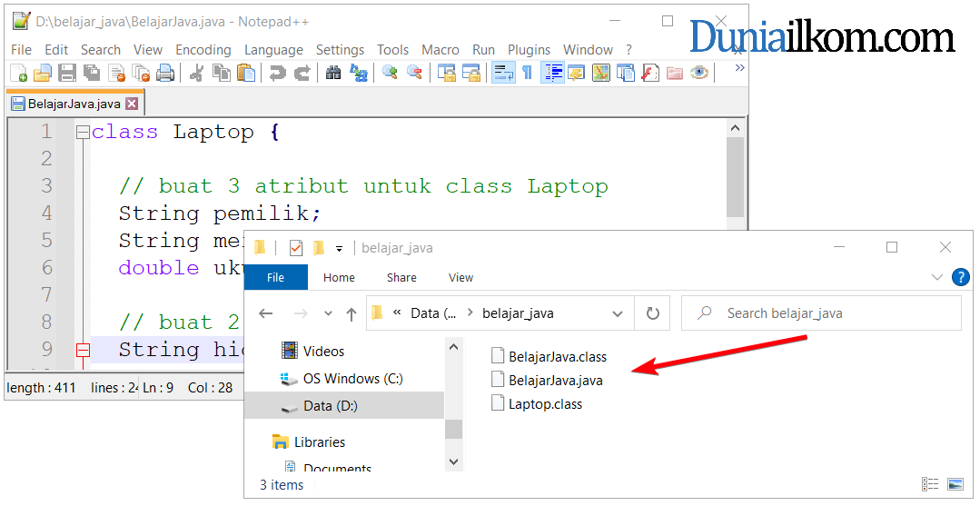Undo the last edit in Notepad++

point(278,74)
